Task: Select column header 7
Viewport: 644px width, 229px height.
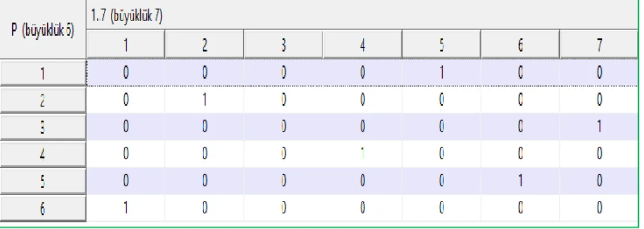Action: [599, 45]
